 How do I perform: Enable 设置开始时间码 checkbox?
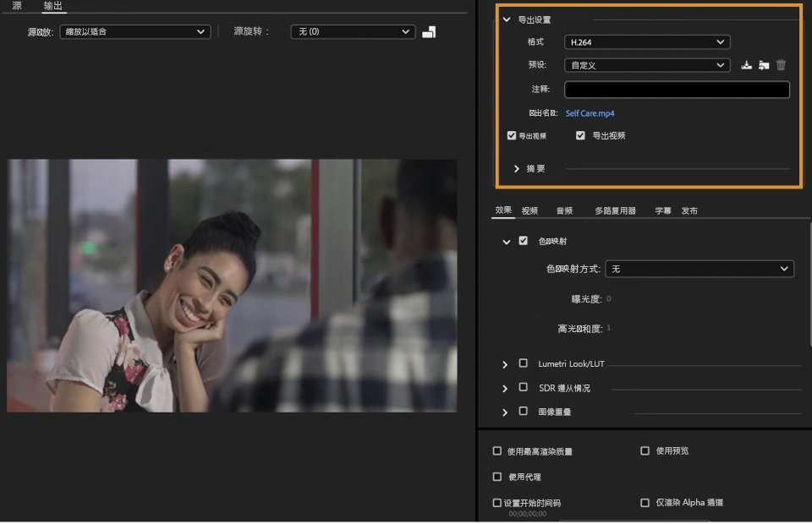tap(497, 503)
